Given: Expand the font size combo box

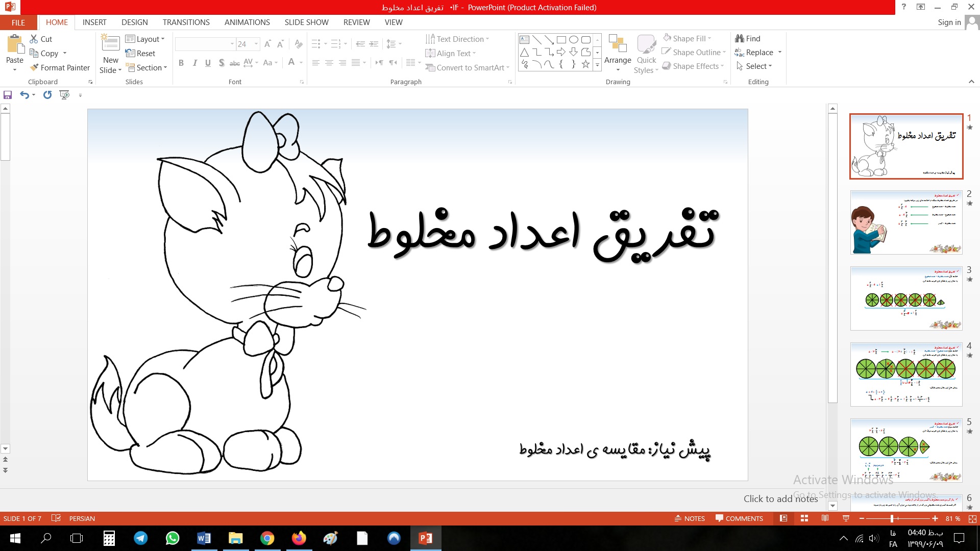Looking at the screenshot, I should point(256,44).
